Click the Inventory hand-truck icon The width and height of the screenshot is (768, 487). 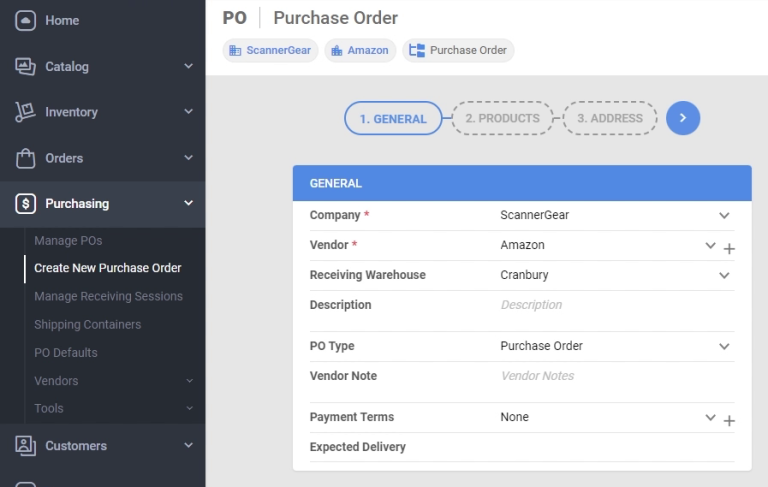click(25, 112)
